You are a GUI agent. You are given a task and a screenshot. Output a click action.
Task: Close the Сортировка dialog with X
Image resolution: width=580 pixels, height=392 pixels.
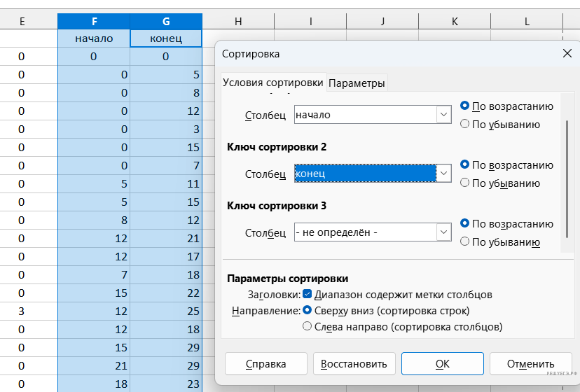[x=567, y=54]
